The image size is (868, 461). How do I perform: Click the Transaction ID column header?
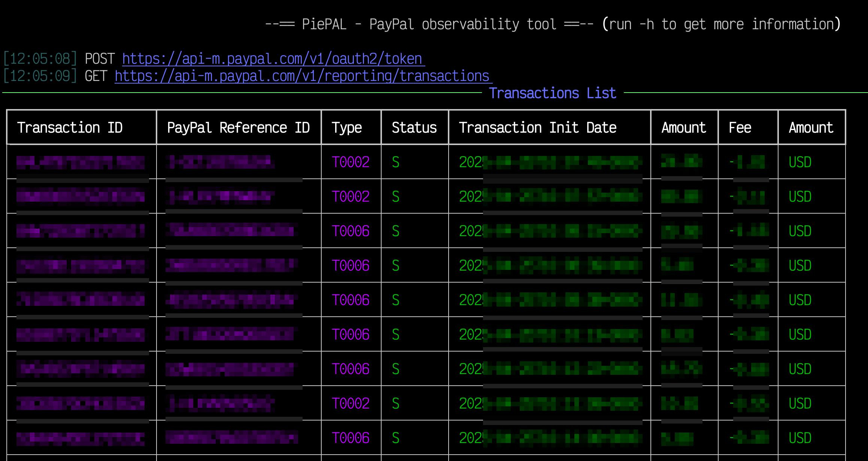point(70,128)
